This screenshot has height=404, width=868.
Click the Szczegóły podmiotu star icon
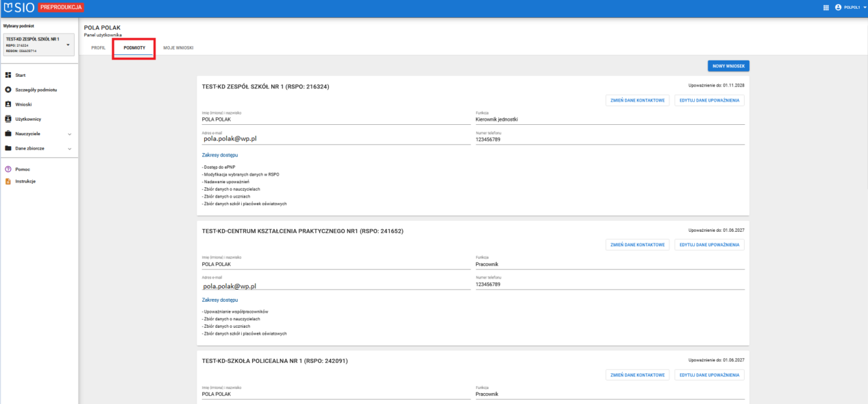pos(8,90)
